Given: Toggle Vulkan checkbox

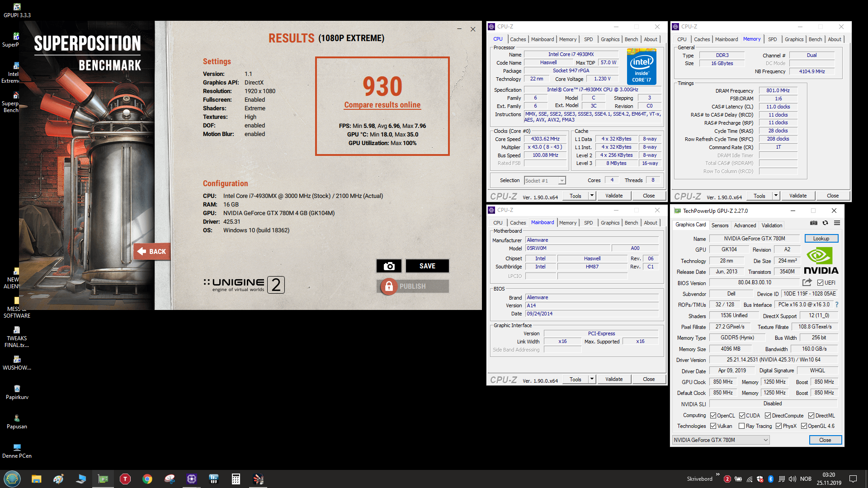Looking at the screenshot, I should (713, 426).
